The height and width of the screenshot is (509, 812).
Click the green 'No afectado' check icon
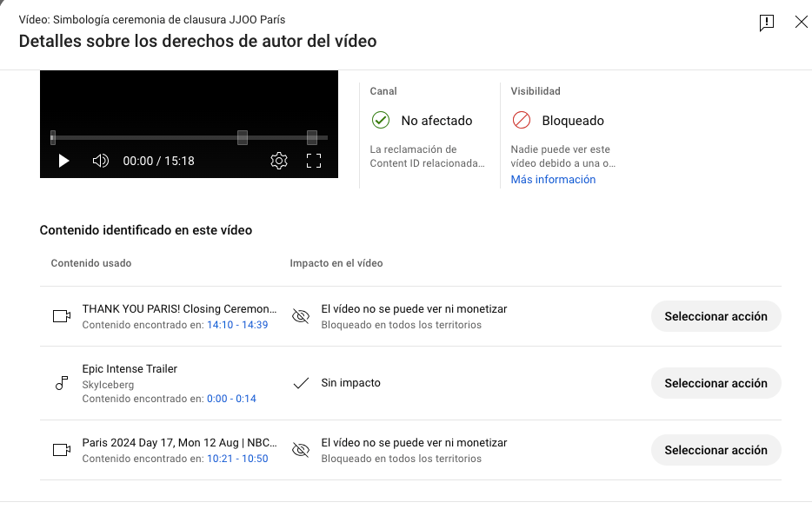click(380, 120)
